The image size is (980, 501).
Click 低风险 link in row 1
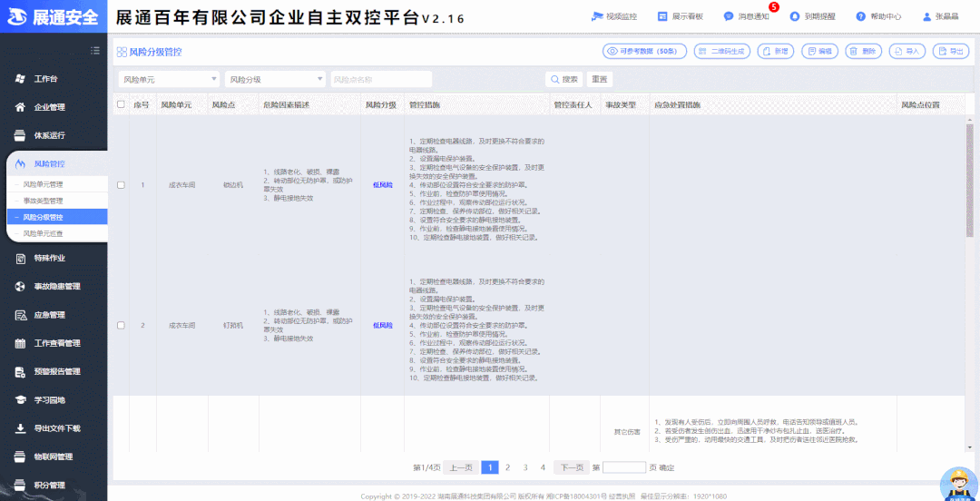(x=383, y=185)
